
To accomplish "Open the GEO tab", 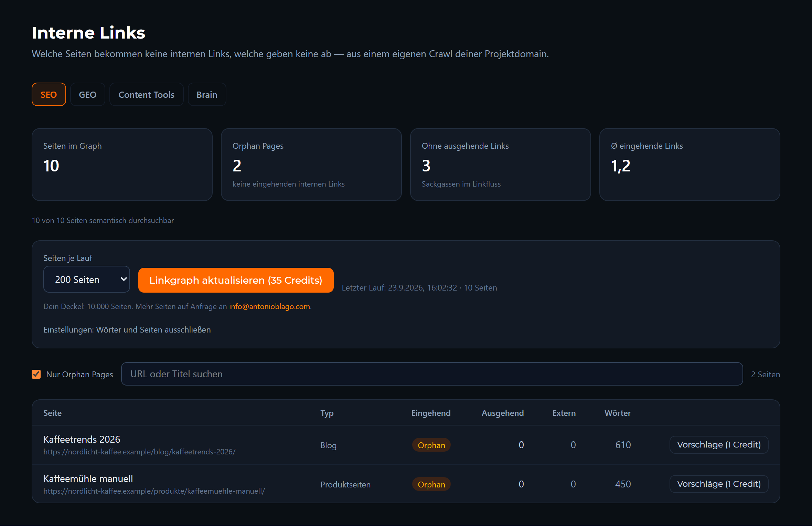I will click(87, 94).
